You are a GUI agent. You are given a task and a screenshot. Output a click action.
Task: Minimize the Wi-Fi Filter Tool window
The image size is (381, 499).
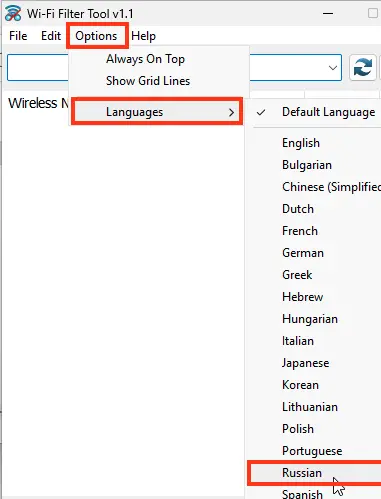tap(328, 14)
